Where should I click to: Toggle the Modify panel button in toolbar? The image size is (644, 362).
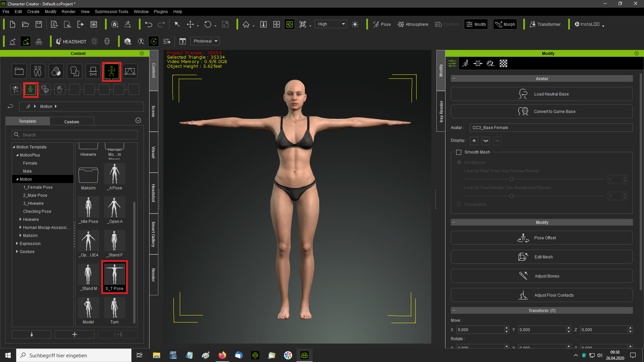[476, 24]
